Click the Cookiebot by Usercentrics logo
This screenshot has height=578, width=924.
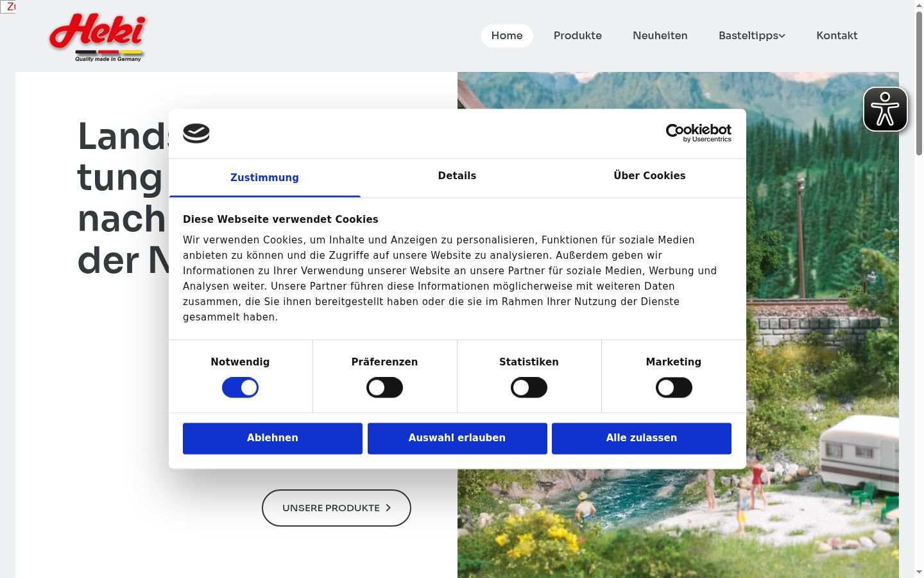[698, 133]
